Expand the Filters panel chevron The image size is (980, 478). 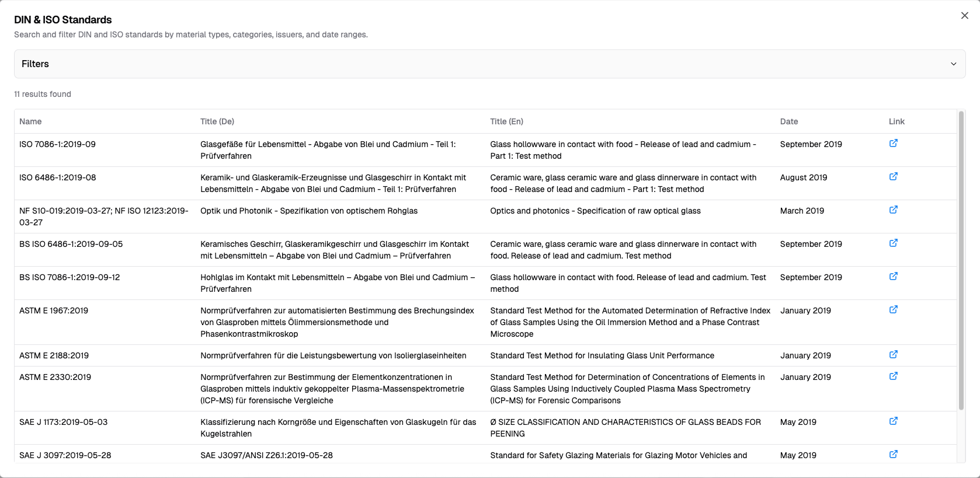953,64
